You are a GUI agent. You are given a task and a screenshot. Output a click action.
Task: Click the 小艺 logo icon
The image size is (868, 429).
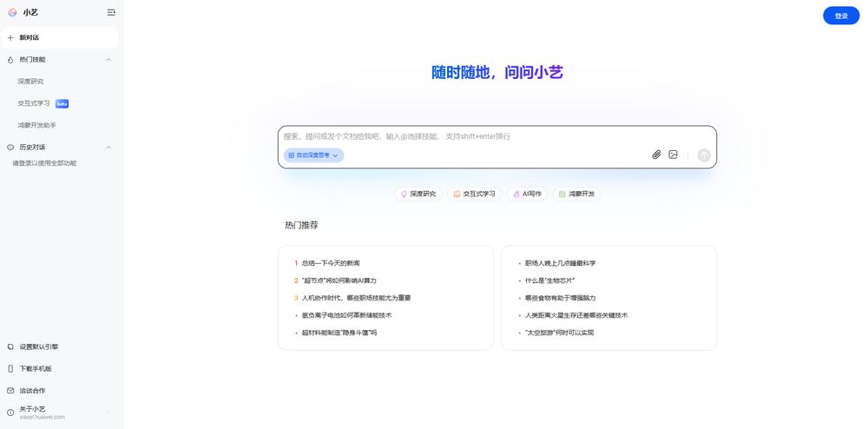coord(12,12)
